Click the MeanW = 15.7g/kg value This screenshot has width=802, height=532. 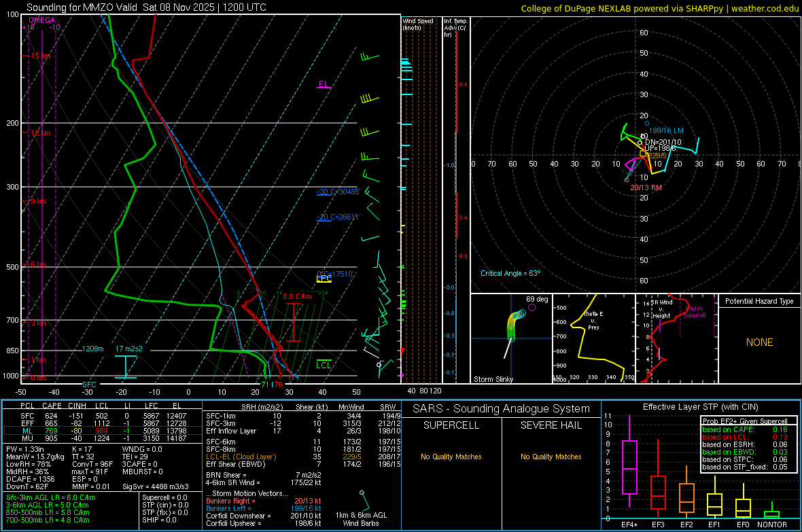[35, 457]
